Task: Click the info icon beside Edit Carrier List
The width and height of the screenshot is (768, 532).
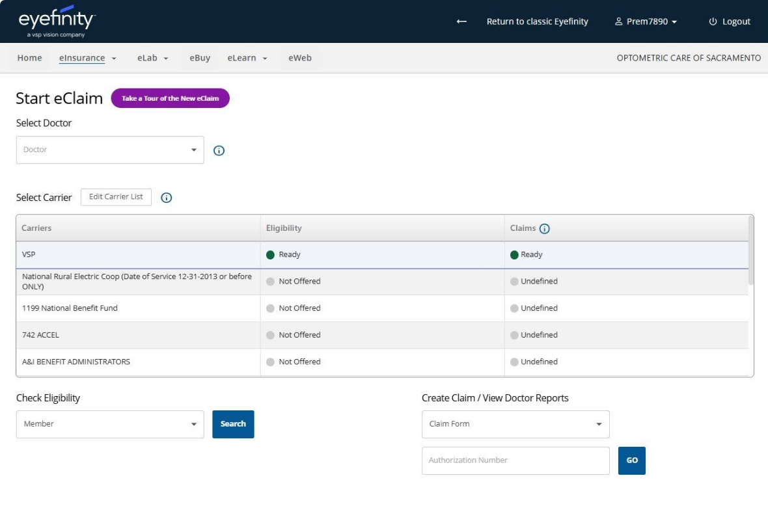Action: (x=167, y=198)
